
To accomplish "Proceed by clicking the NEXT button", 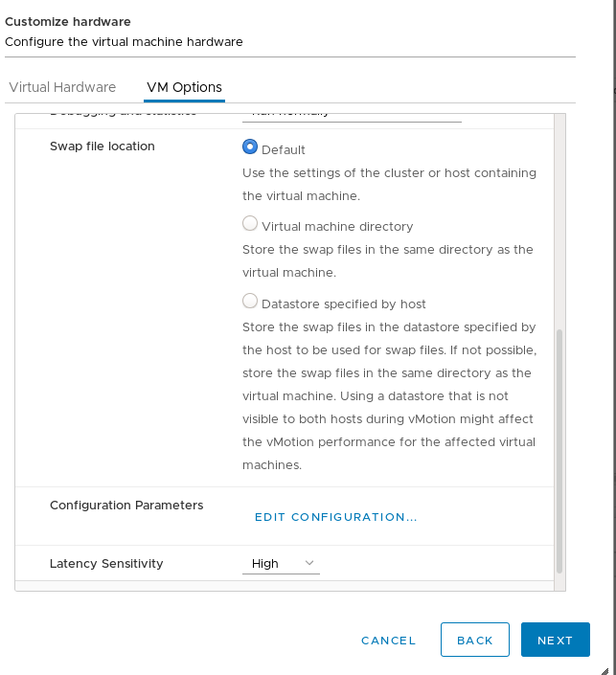I will (555, 641).
